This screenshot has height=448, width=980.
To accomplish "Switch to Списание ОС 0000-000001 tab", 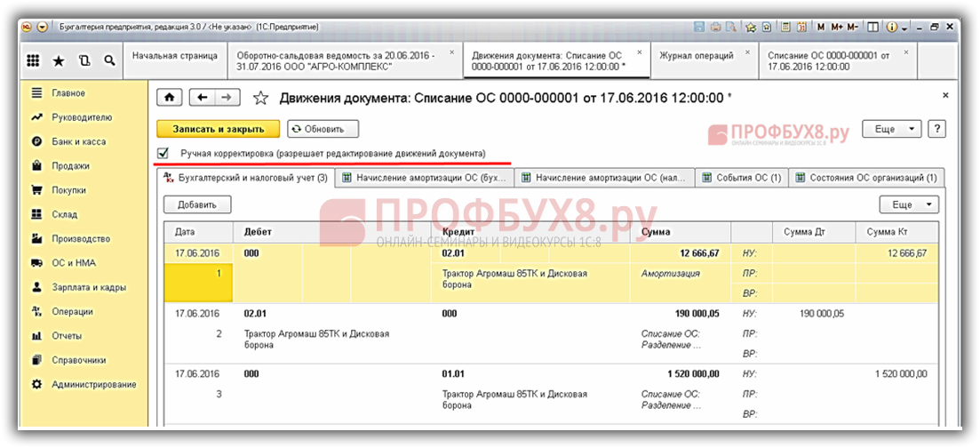I will pyautogui.click(x=838, y=60).
